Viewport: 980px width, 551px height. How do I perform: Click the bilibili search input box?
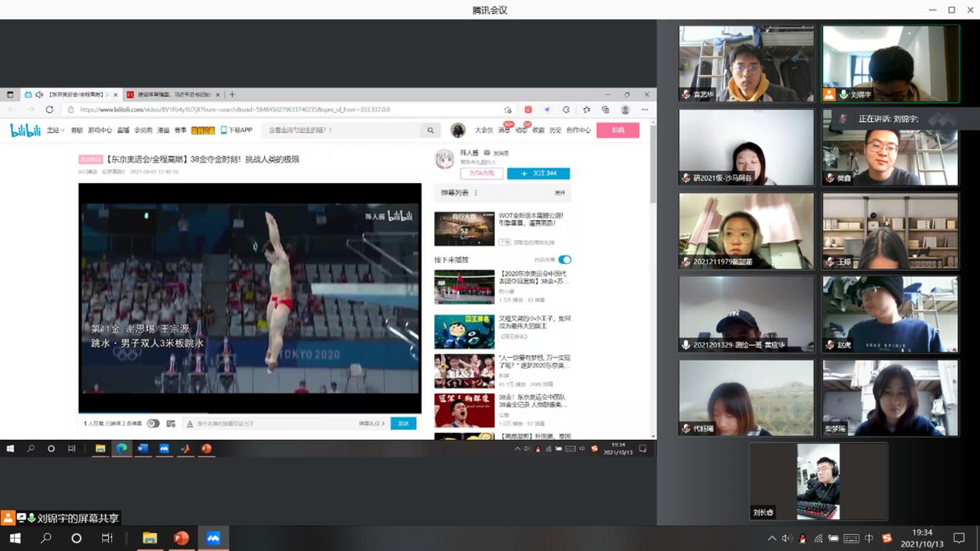pyautogui.click(x=343, y=130)
